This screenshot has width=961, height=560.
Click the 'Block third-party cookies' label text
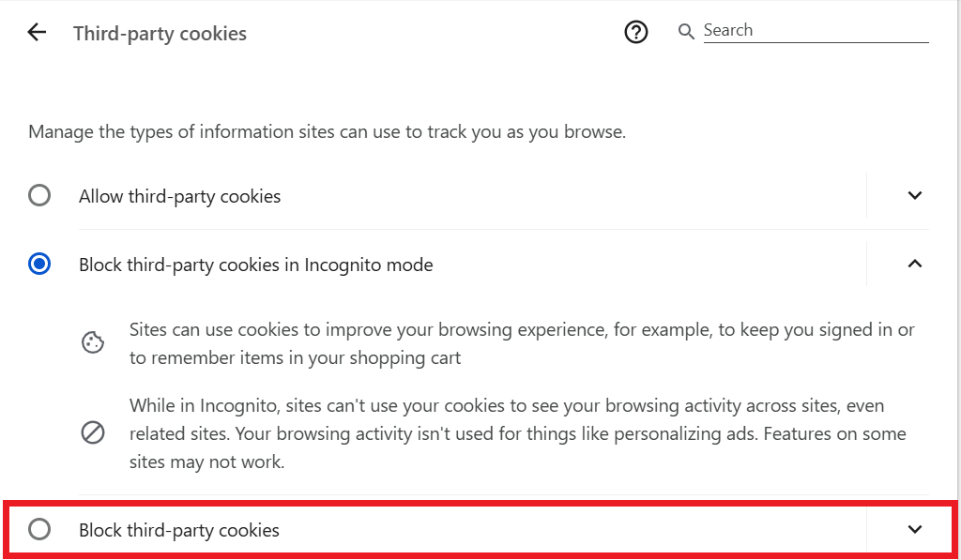pyautogui.click(x=179, y=530)
